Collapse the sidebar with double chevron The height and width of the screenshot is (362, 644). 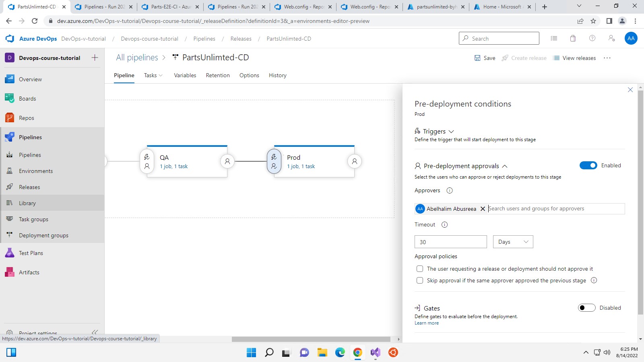coord(95,332)
